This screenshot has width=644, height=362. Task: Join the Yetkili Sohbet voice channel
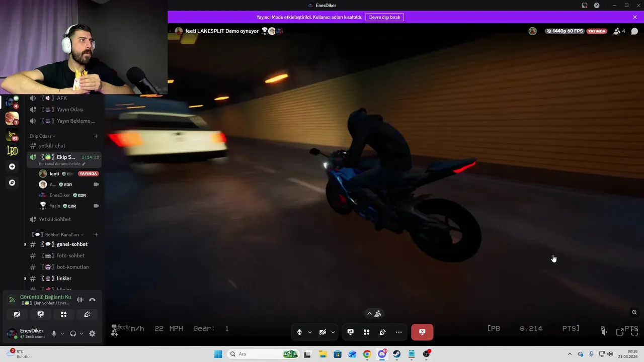pos(64,219)
